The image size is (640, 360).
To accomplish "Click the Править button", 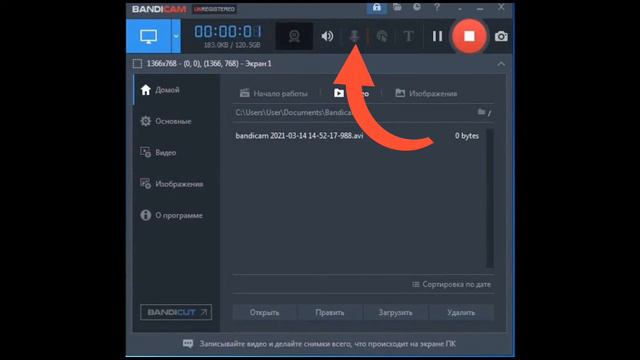I will 330,313.
